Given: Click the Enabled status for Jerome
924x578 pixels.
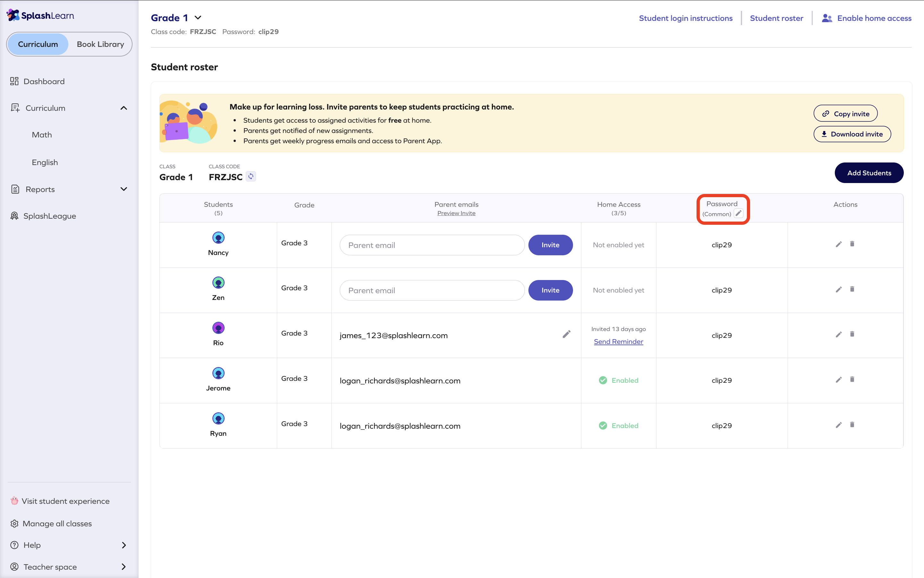Looking at the screenshot, I should [619, 381].
